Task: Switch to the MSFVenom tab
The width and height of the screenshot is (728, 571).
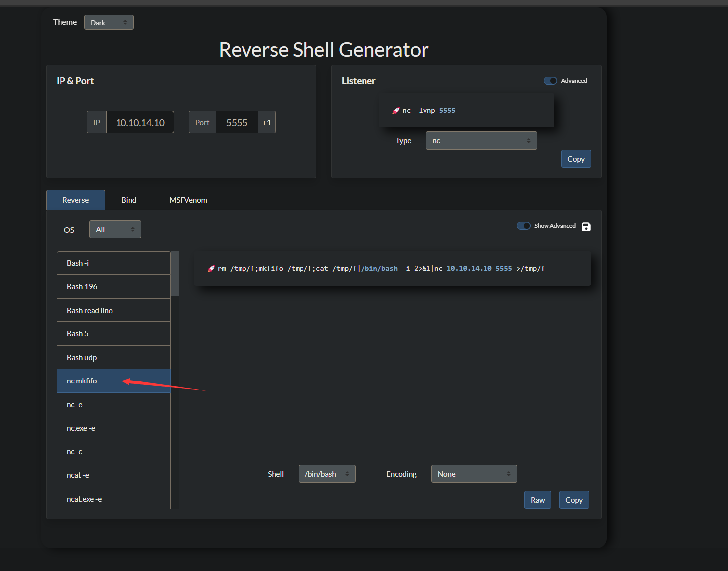Action: pyautogui.click(x=188, y=200)
